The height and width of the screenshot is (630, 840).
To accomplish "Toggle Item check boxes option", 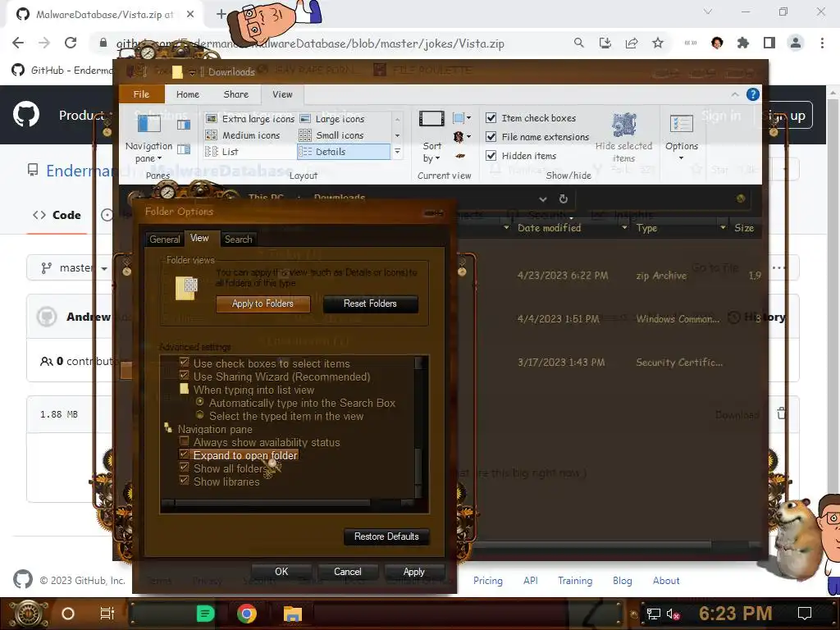I will point(491,118).
